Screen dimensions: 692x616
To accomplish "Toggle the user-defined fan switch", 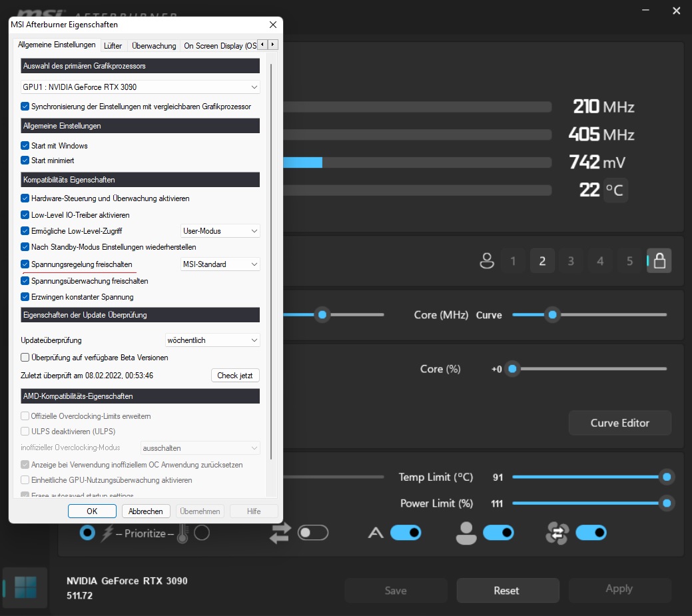I will [498, 533].
